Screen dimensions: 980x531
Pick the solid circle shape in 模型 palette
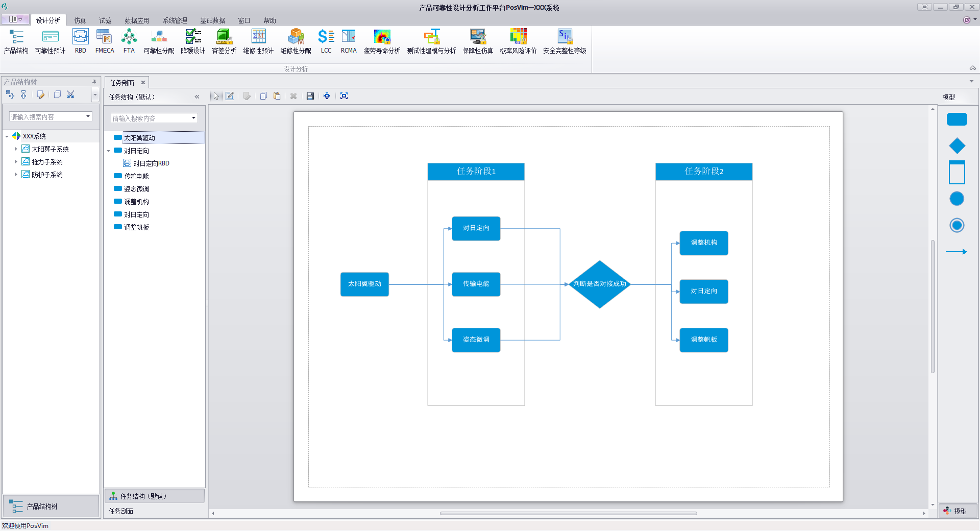pyautogui.click(x=957, y=199)
